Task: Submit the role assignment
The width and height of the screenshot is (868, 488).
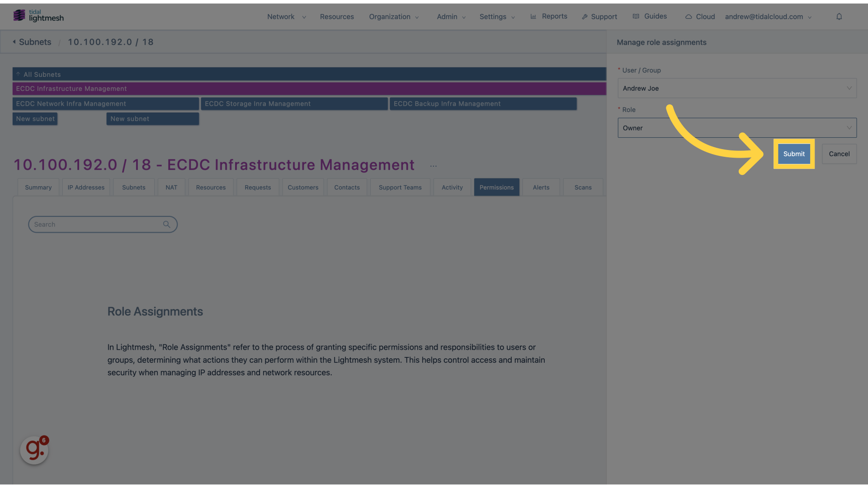Action: coord(794,154)
